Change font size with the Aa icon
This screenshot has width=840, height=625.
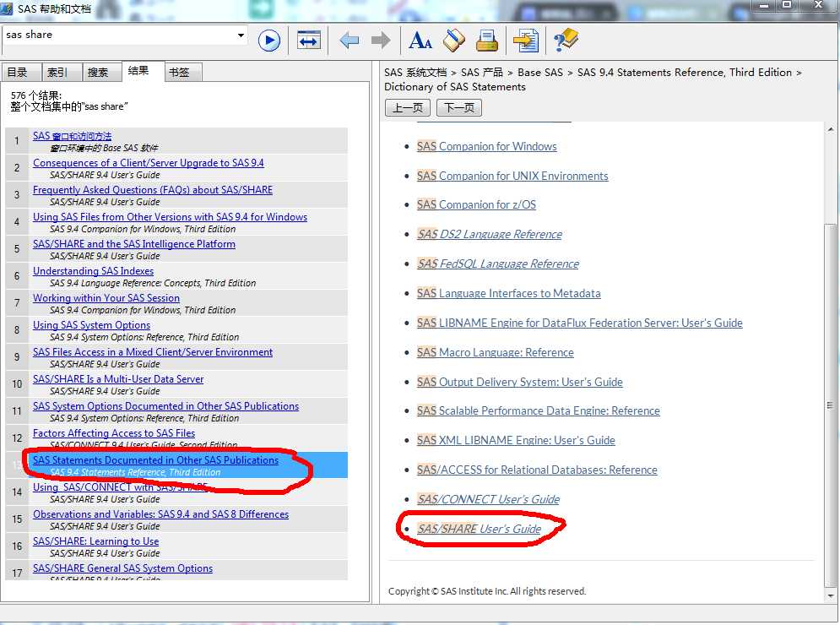pos(420,41)
